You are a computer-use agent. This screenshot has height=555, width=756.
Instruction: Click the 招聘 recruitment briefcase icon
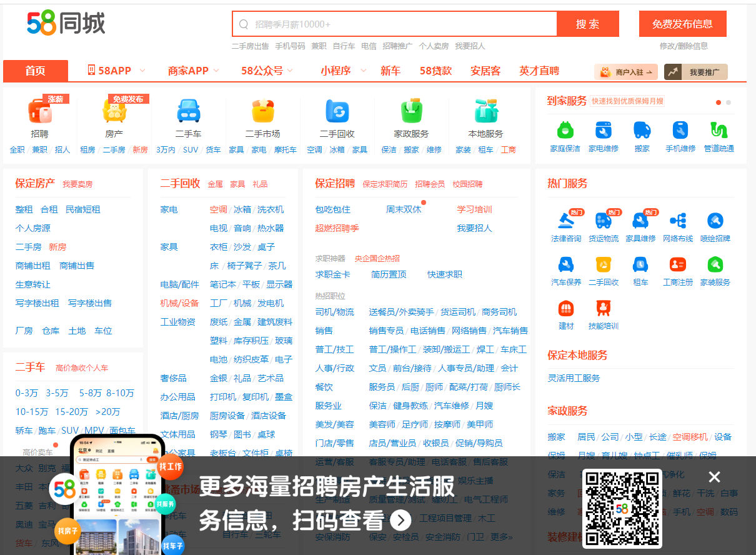point(39,112)
